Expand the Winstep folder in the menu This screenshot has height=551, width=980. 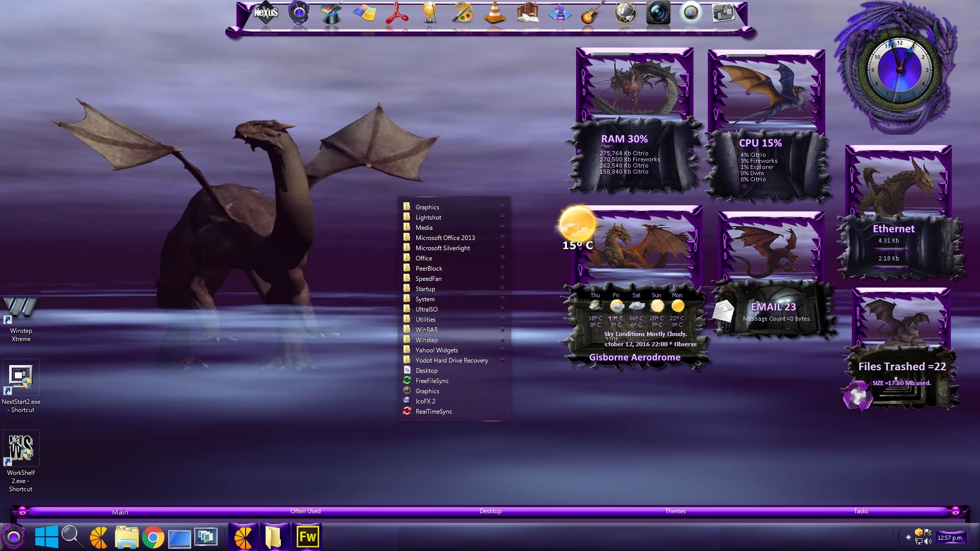(x=426, y=340)
